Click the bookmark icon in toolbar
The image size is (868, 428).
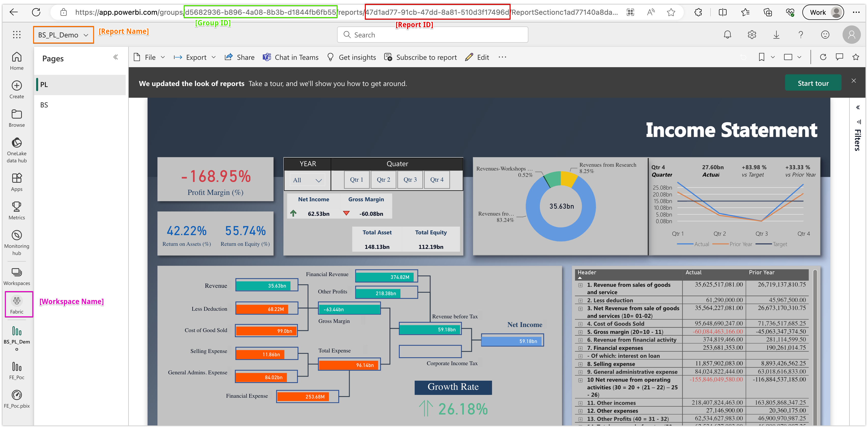[x=761, y=57]
